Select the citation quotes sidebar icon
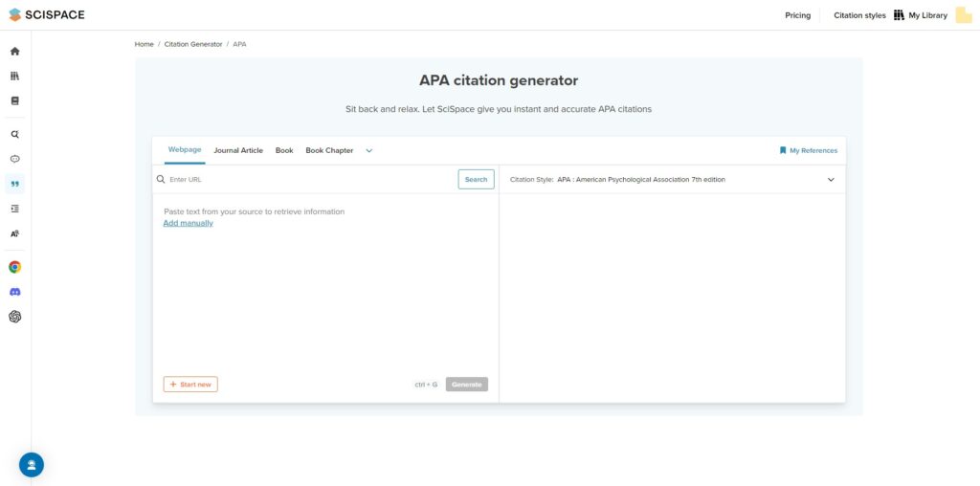 point(15,184)
